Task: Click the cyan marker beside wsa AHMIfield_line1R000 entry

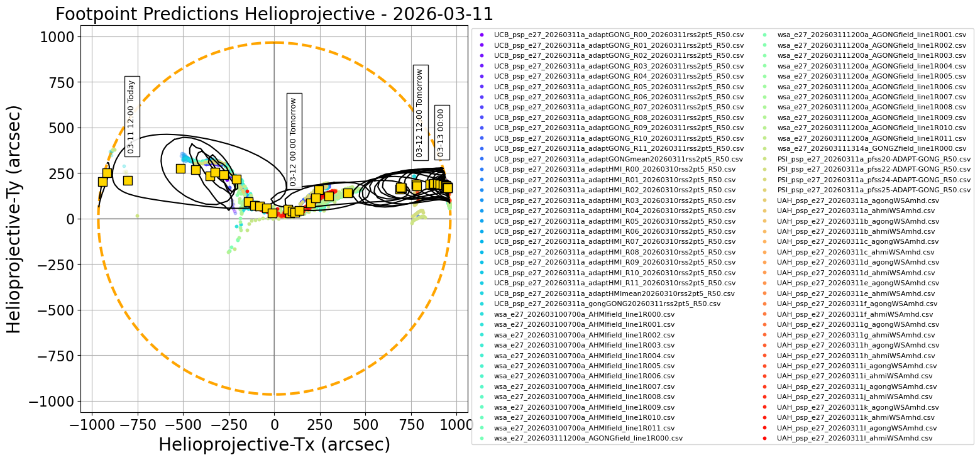Action: [x=483, y=313]
